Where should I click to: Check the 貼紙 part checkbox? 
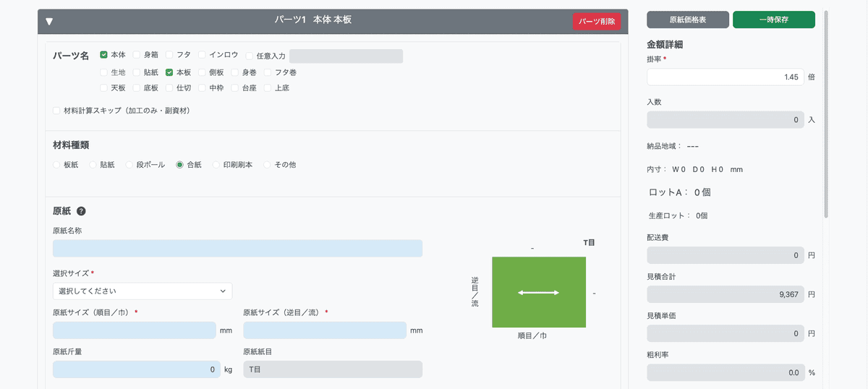(x=137, y=72)
